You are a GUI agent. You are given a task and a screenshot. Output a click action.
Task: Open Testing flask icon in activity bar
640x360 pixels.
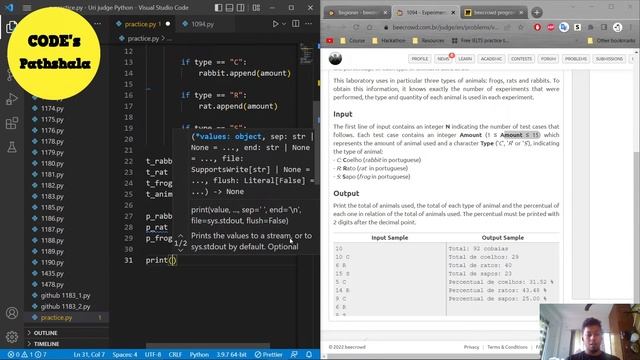tap(12, 147)
